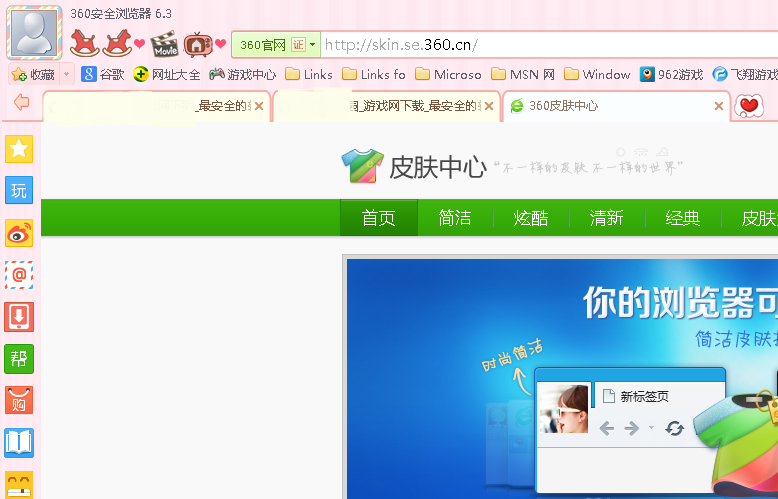Focus the address bar with skin.se.360.cn URL
The width and height of the screenshot is (778, 499).
[548, 45]
